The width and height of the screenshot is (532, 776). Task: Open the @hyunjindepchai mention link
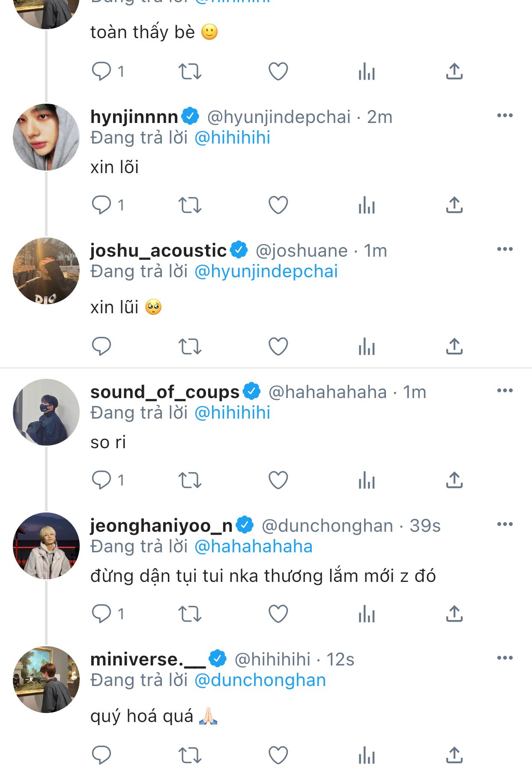266,272
